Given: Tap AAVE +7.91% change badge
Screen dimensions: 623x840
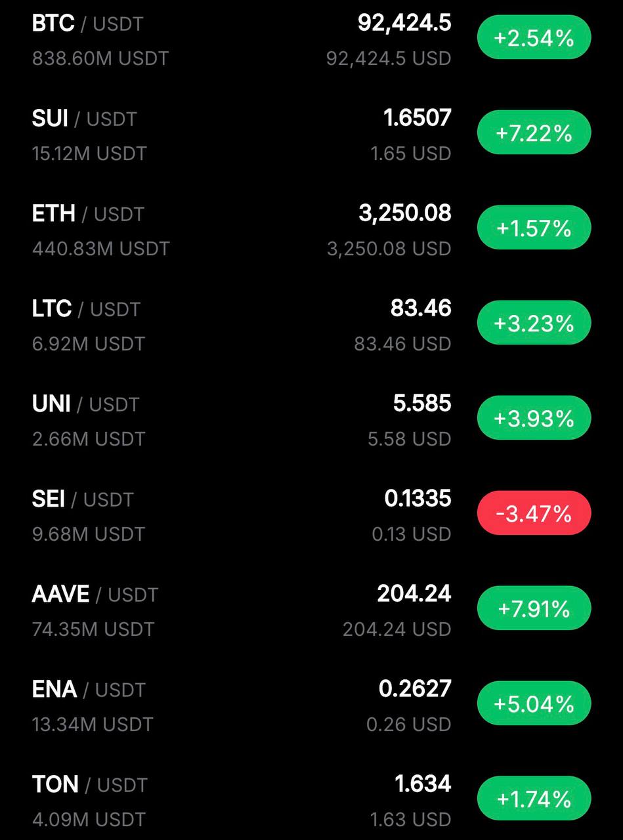Looking at the screenshot, I should point(534,609).
